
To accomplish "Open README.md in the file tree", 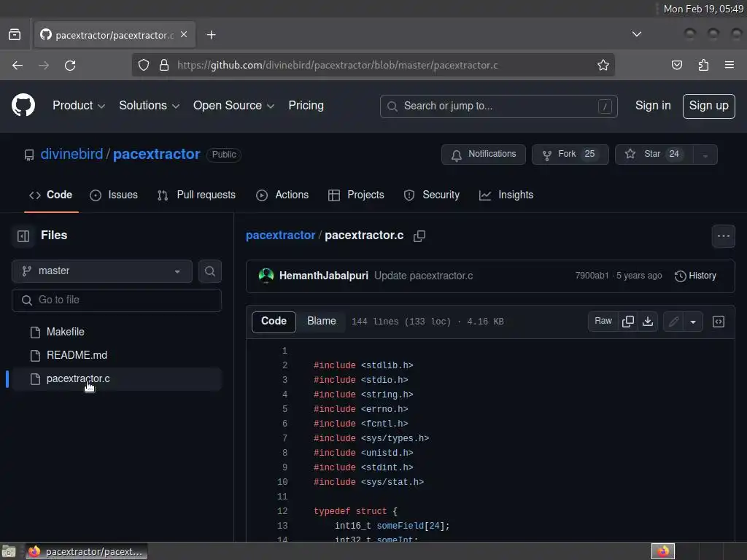I will (x=117, y=355).
